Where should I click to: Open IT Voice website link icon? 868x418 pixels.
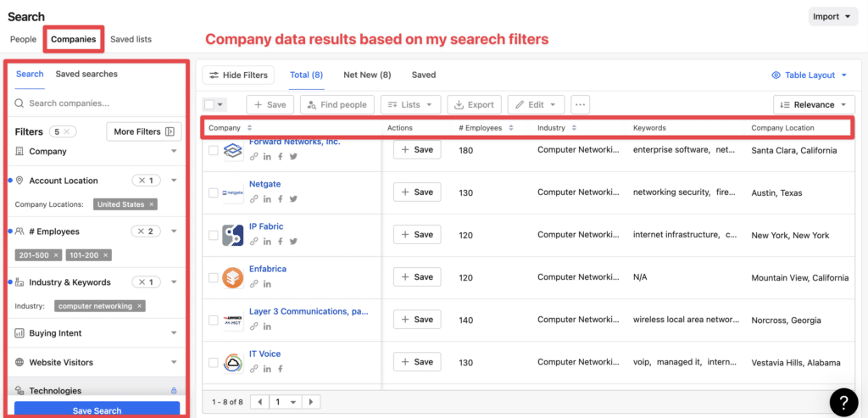[254, 369]
